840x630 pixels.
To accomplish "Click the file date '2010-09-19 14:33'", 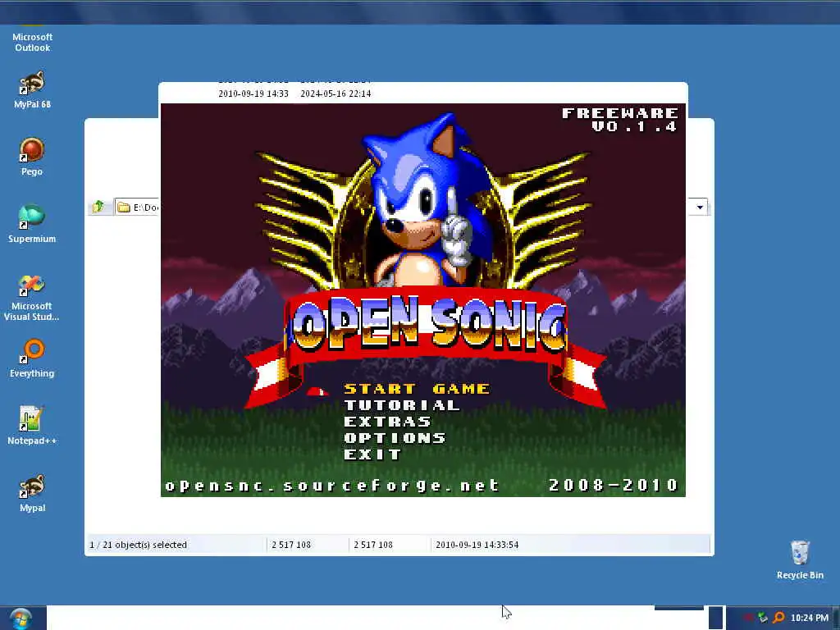I will tap(253, 94).
